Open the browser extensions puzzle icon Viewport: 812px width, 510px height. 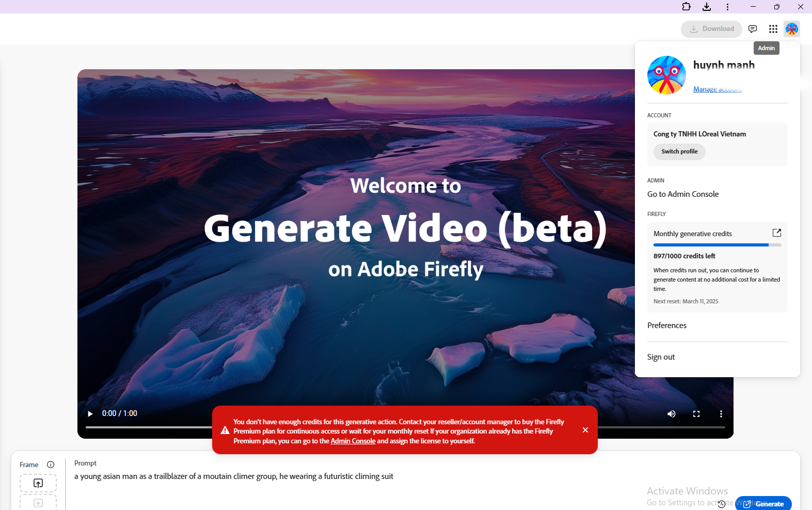[686, 7]
